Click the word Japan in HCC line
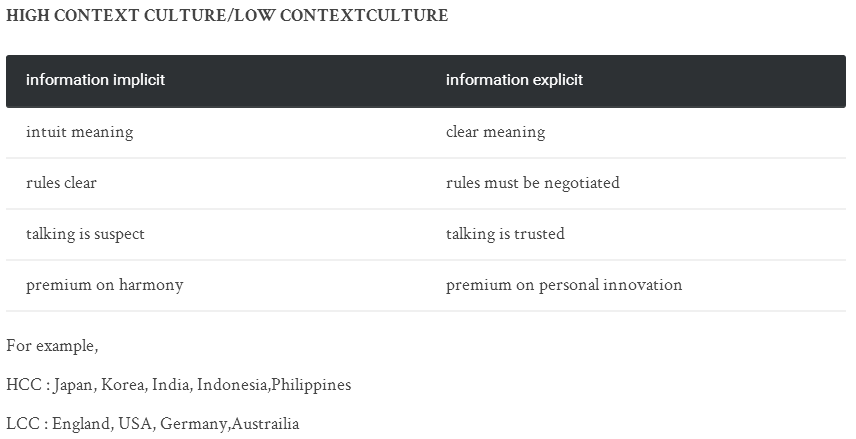This screenshot has width=856, height=439. (73, 385)
